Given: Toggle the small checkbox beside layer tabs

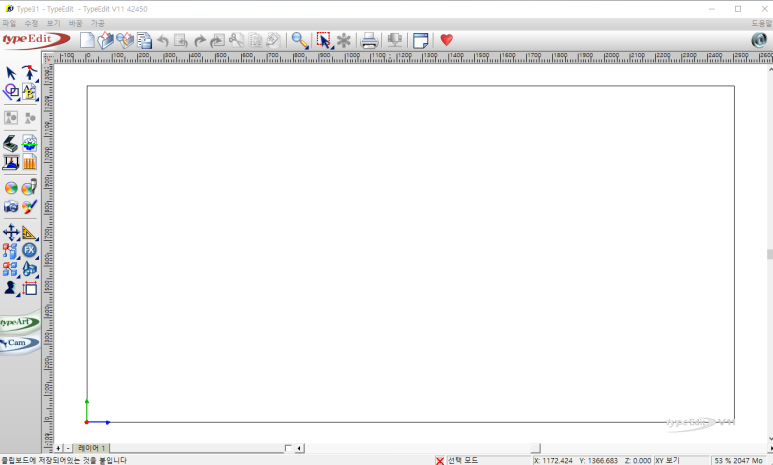Looking at the screenshot, I should (x=288, y=448).
